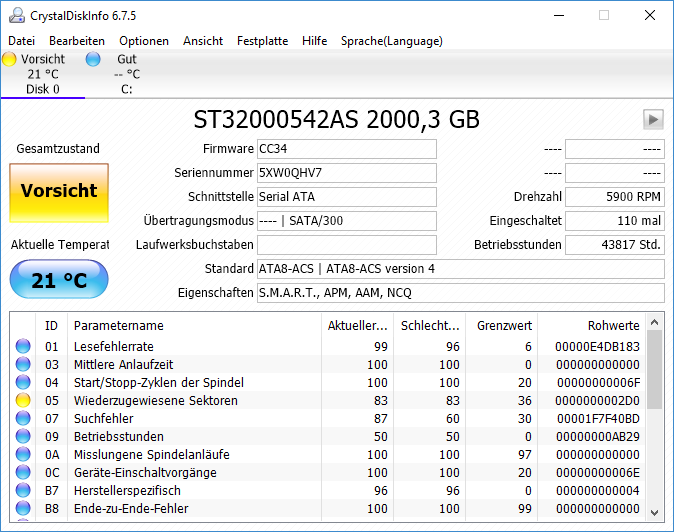Click raw value 0000000002D0
This screenshot has width=674, height=532.
click(597, 401)
